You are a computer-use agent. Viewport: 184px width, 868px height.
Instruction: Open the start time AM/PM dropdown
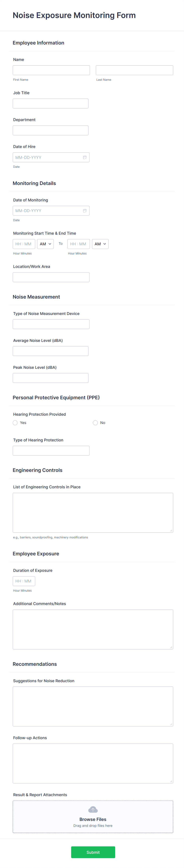point(45,244)
